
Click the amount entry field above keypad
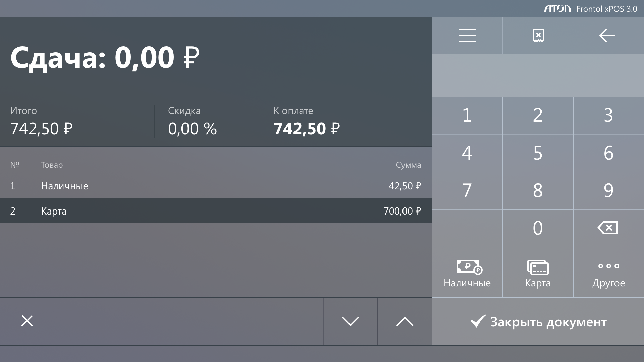pyautogui.click(x=538, y=75)
